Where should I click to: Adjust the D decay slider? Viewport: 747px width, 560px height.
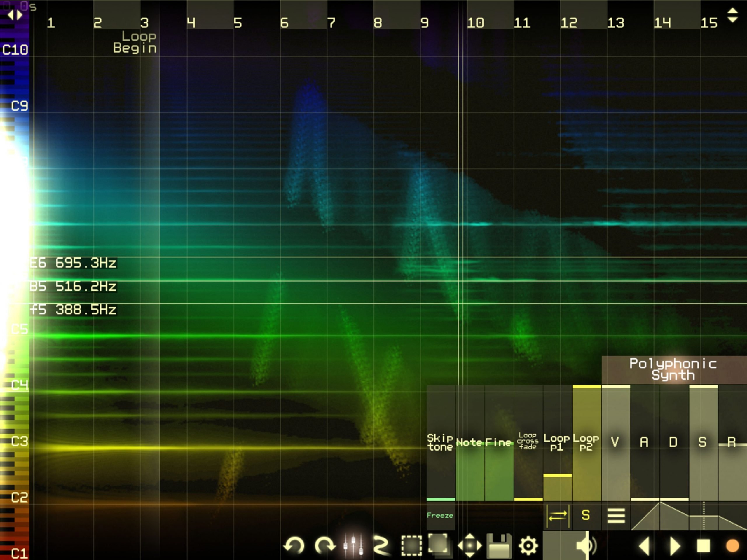pos(674,443)
